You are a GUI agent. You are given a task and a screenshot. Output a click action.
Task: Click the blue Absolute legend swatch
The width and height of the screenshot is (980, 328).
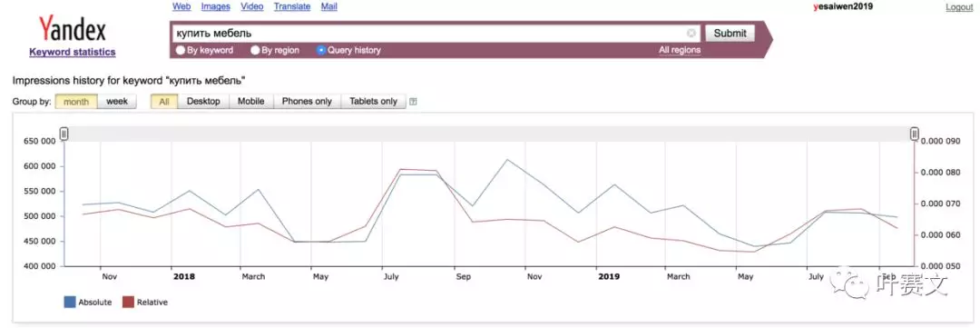pos(70,303)
